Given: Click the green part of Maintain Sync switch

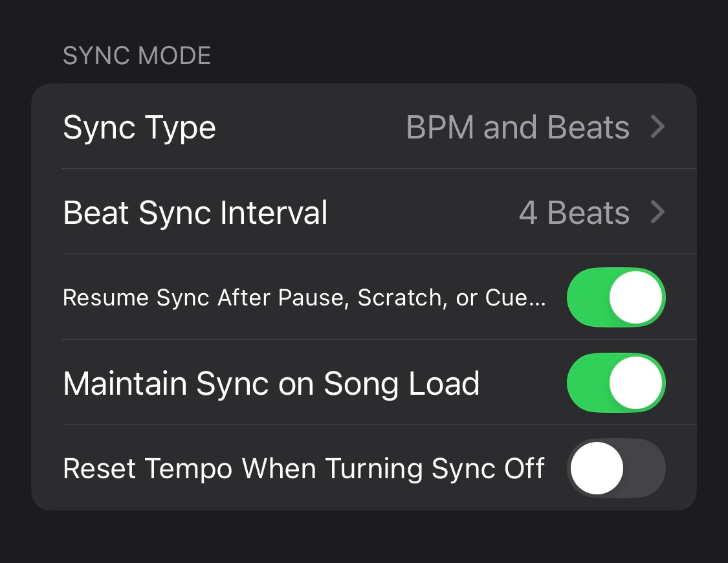Looking at the screenshot, I should coord(586,383).
